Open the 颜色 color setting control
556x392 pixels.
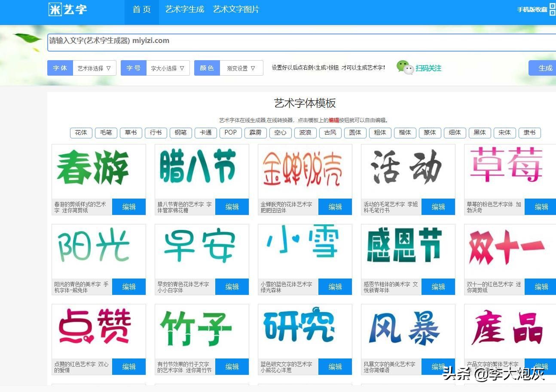click(207, 67)
